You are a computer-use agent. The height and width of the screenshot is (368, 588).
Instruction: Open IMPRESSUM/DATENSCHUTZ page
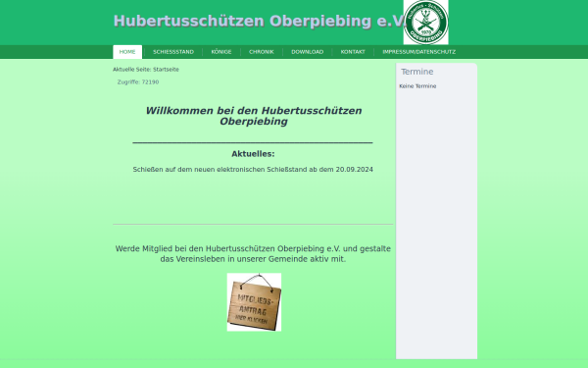[x=418, y=52]
